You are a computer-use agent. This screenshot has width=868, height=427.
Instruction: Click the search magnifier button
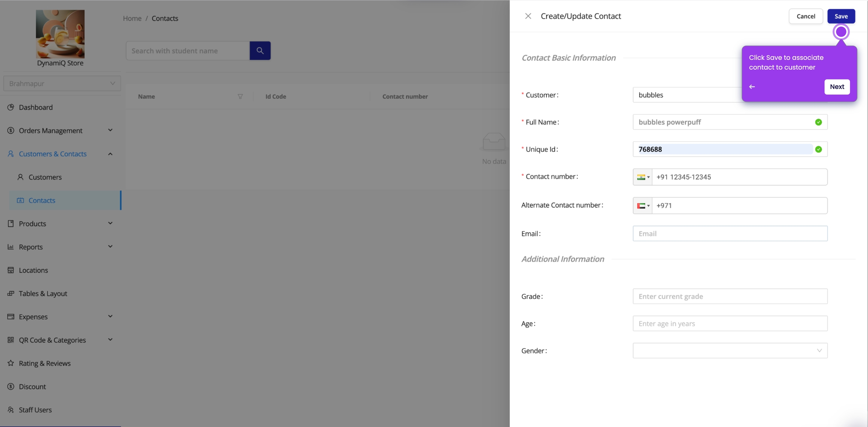coord(260,50)
